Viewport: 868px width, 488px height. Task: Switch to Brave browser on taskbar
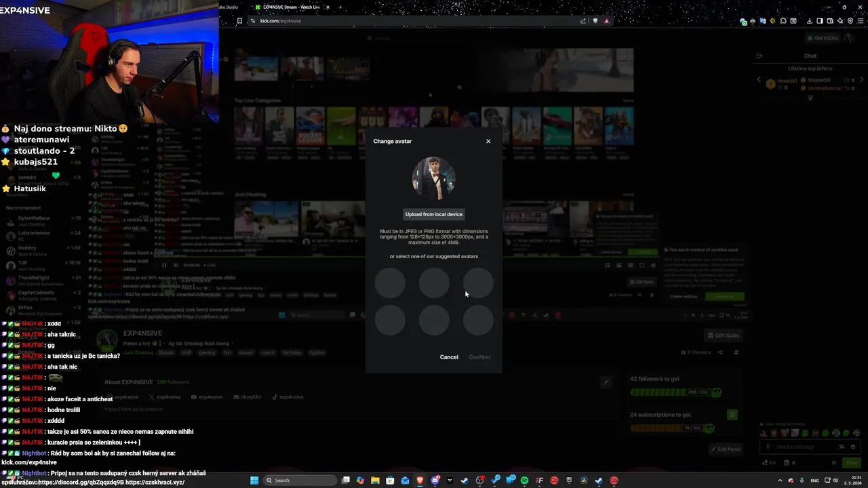pyautogui.click(x=420, y=481)
